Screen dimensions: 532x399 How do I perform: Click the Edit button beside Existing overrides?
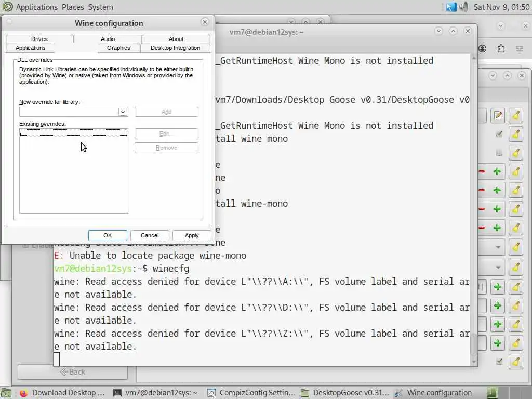coord(166,134)
